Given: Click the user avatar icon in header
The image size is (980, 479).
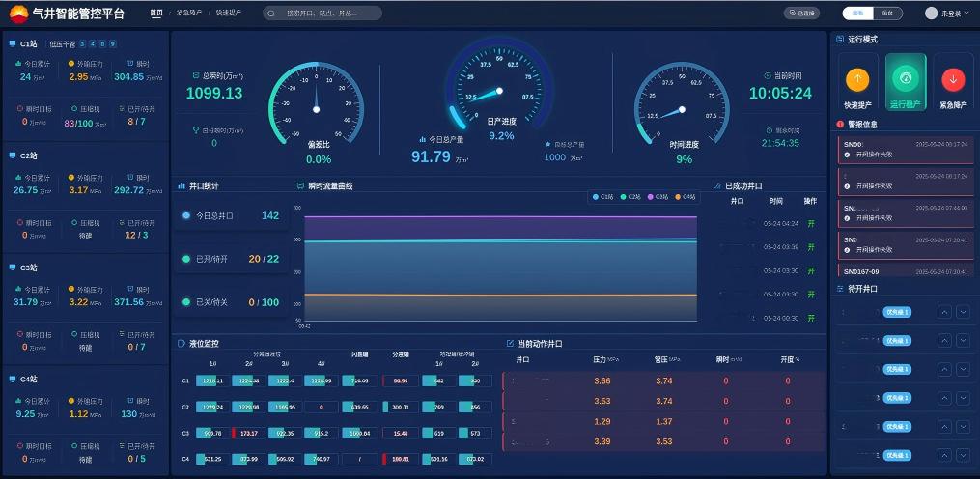Looking at the screenshot, I should coord(931,14).
